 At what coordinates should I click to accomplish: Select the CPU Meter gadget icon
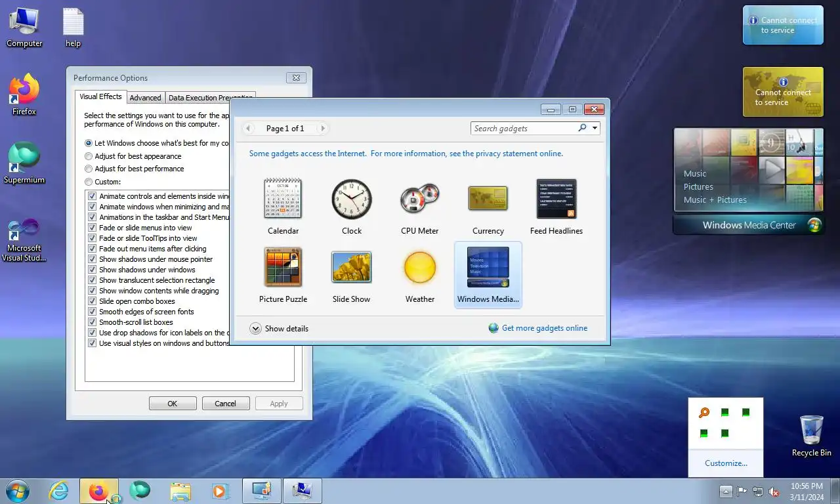point(420,199)
